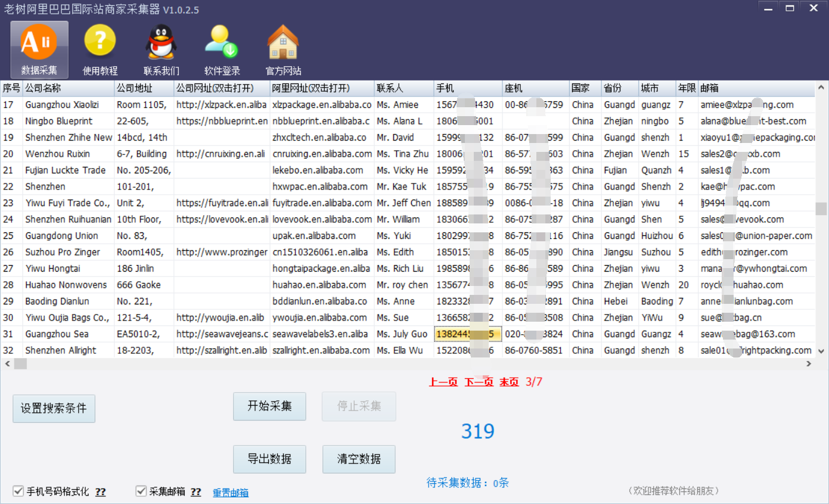Click the huahao.en.alibaba.com cell
Image resolution: width=829 pixels, height=504 pixels.
click(322, 285)
